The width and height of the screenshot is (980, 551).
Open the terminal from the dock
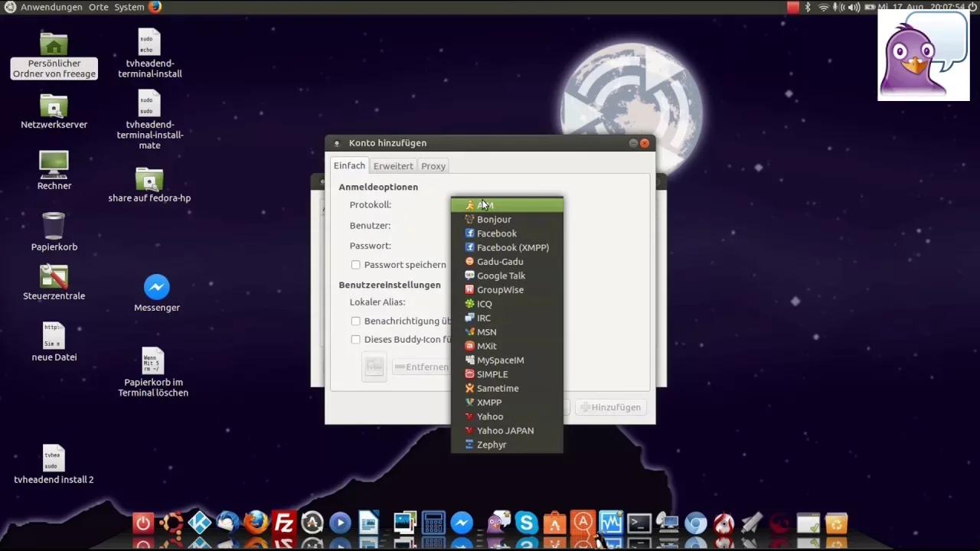tap(639, 523)
